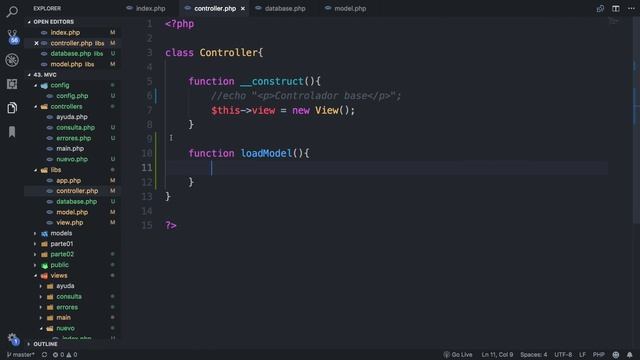Click Go Live in the status bar
Image resolution: width=640 pixels, height=360 pixels.
(x=458, y=355)
